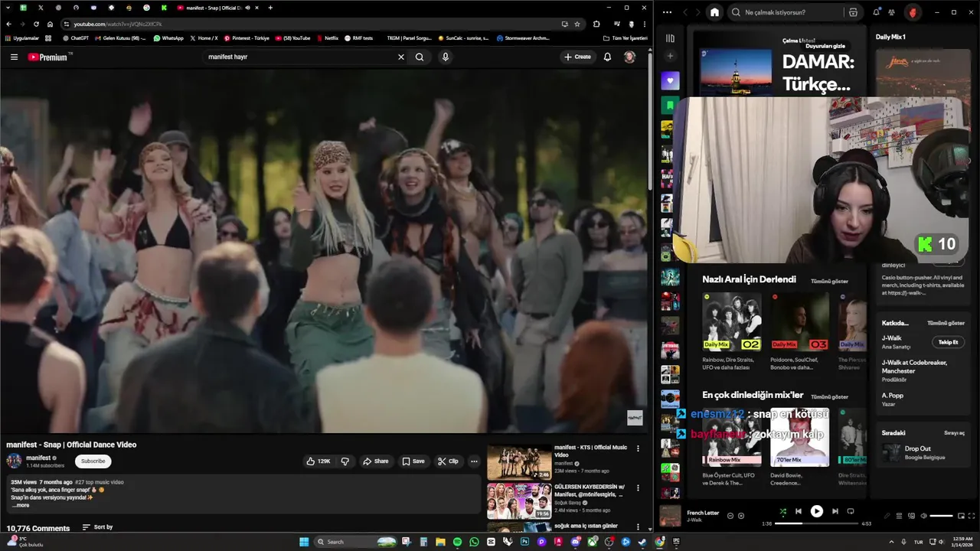Create a Clip of the video

(448, 461)
